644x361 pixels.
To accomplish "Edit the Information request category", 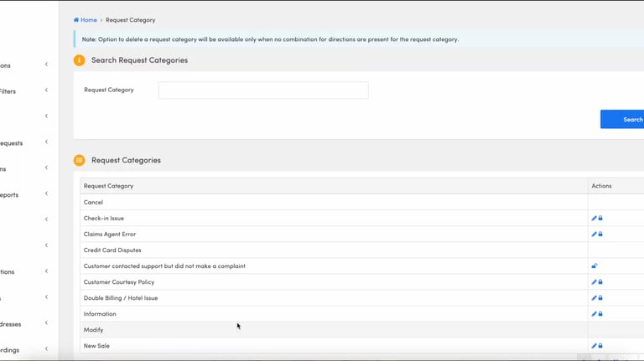I will tap(594, 314).
